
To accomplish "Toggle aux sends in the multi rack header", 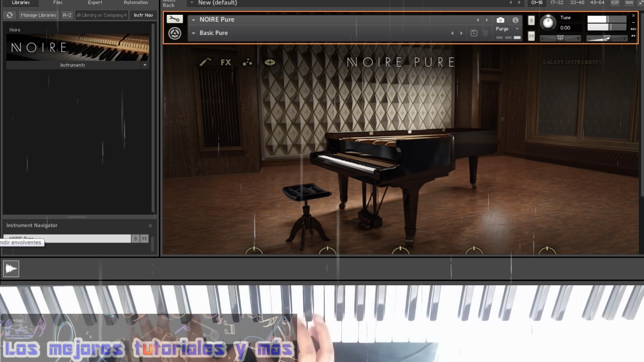I will point(629,3).
